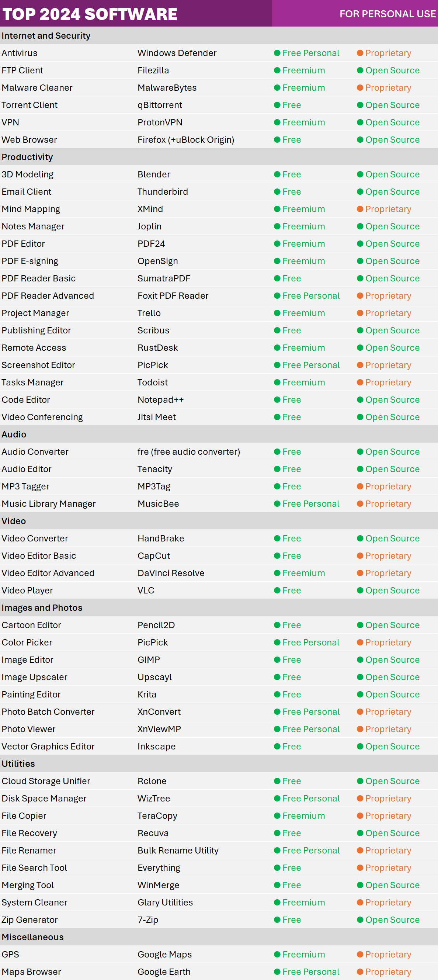
Task: Click the green Open Source dot for Blender
Action: tap(360, 174)
